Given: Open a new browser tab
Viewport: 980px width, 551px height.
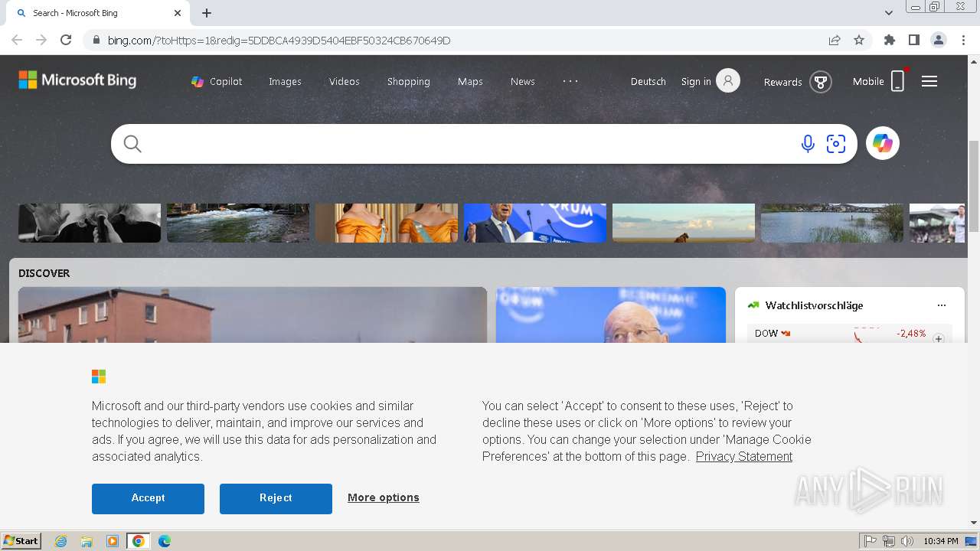Looking at the screenshot, I should click(x=207, y=13).
